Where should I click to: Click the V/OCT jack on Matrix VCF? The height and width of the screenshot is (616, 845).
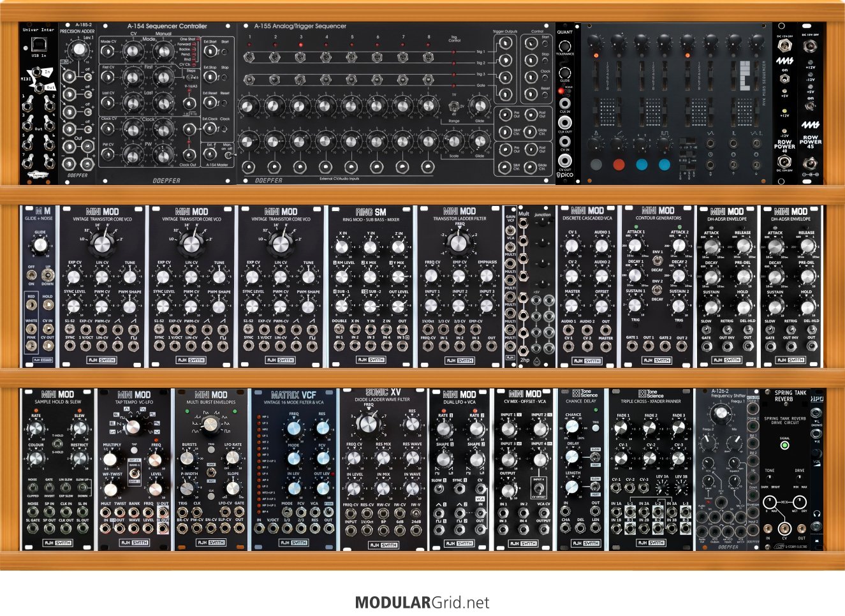(x=273, y=529)
